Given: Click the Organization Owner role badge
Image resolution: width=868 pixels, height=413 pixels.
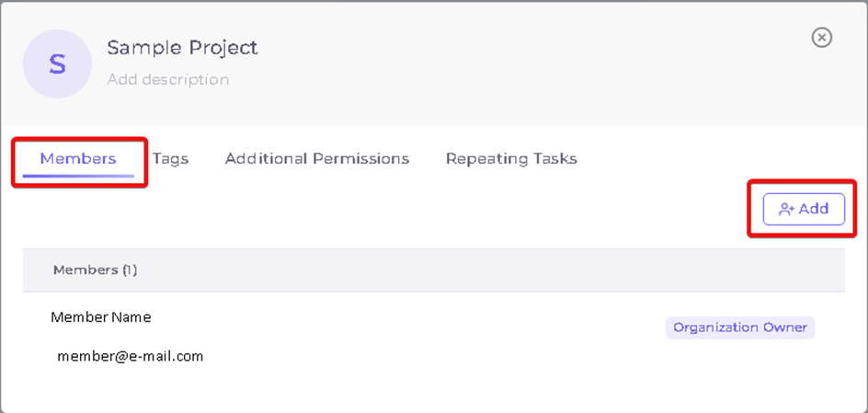Looking at the screenshot, I should tap(739, 327).
